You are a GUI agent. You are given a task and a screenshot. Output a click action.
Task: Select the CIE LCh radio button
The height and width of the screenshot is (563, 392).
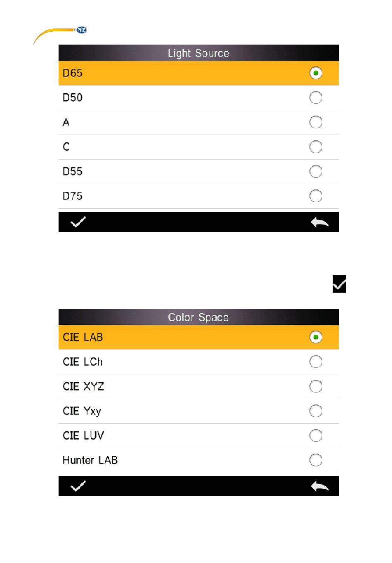(x=316, y=362)
